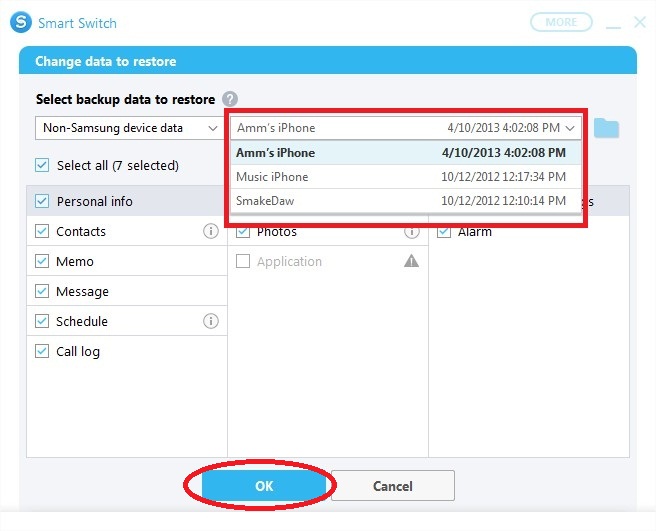The height and width of the screenshot is (531, 656).
Task: Minimize the Smart Switch window
Action: pos(613,26)
